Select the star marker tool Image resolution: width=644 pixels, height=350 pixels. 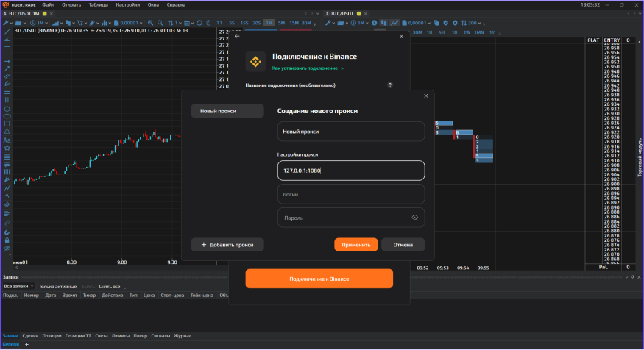pos(7,148)
